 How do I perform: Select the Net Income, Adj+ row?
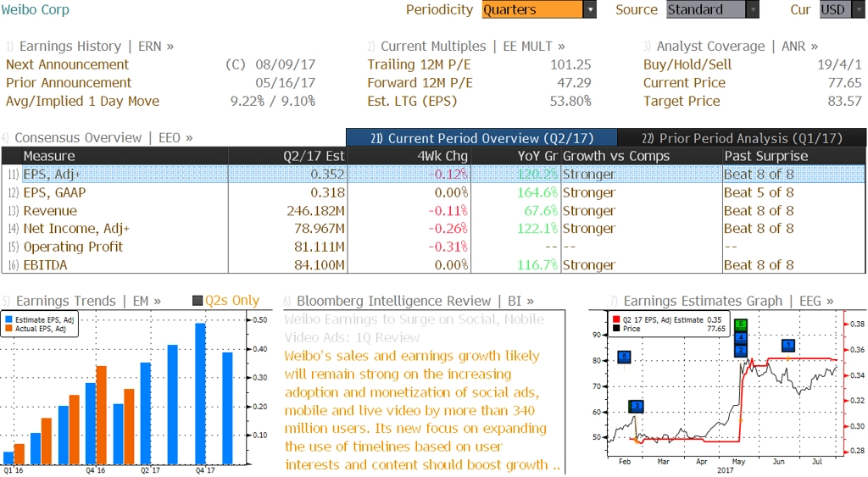tap(433, 229)
